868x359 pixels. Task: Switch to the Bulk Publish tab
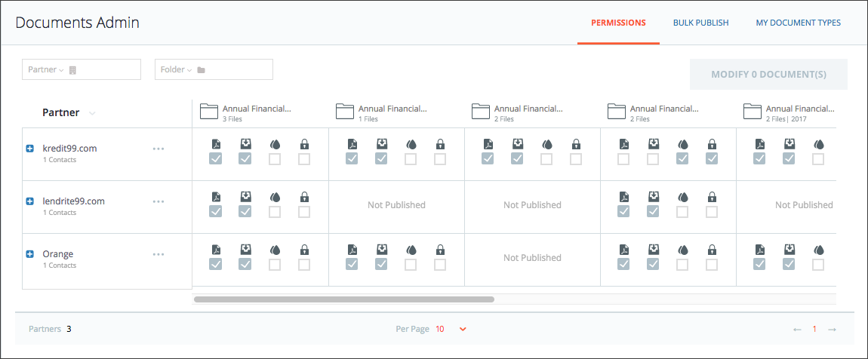coord(700,23)
